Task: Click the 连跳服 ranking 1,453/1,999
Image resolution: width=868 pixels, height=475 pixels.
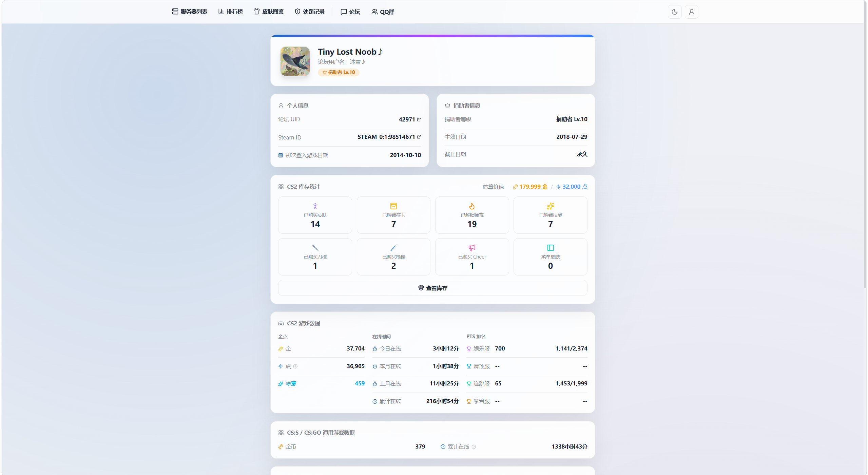Action: click(571, 384)
